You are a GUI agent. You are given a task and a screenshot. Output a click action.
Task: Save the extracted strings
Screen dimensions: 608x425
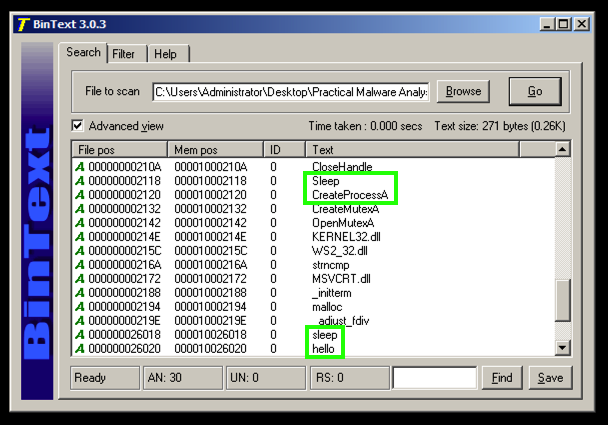tap(550, 378)
